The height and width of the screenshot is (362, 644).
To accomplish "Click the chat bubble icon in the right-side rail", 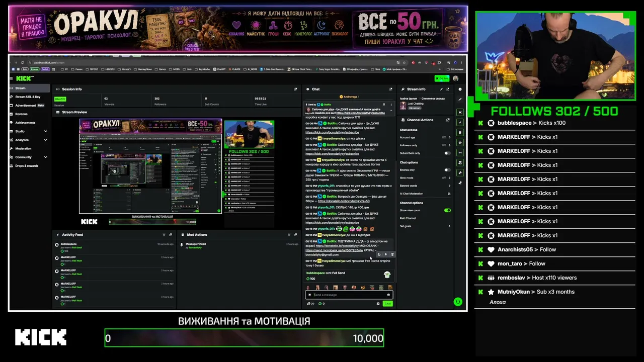I will 460,142.
